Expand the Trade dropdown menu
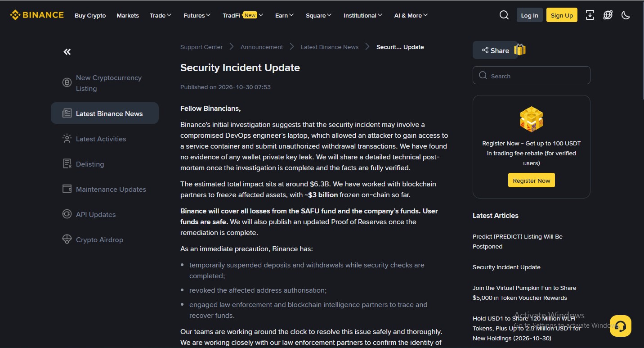This screenshot has height=348, width=644. (161, 15)
